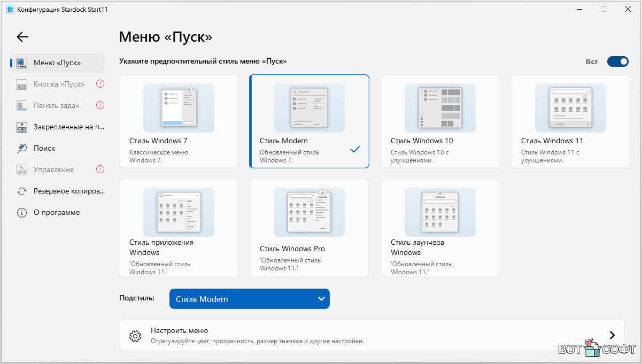Open the Подстиль dropdown
Screen dimensions: 642x364
[x=249, y=299]
